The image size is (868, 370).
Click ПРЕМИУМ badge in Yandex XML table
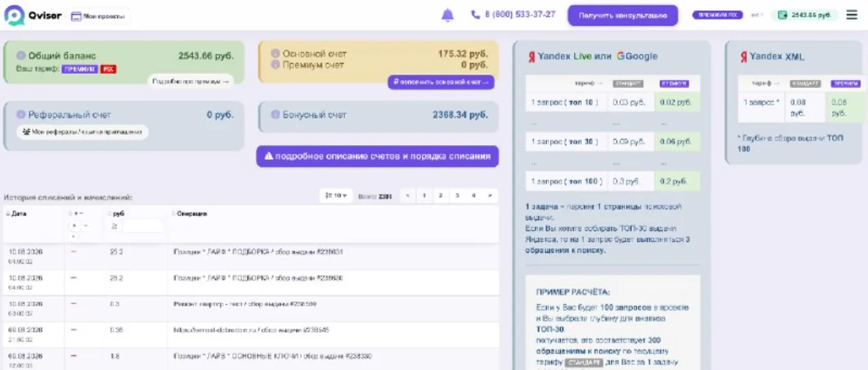[846, 83]
